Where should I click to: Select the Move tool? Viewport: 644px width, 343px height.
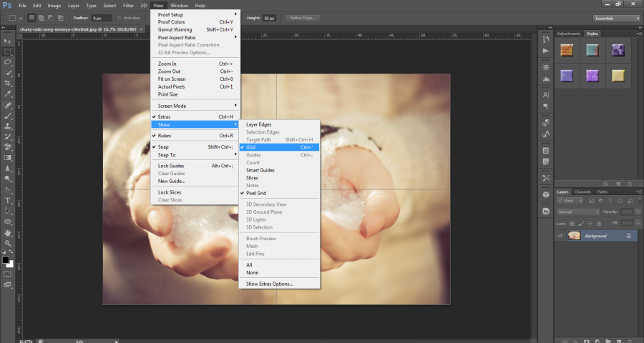8,41
